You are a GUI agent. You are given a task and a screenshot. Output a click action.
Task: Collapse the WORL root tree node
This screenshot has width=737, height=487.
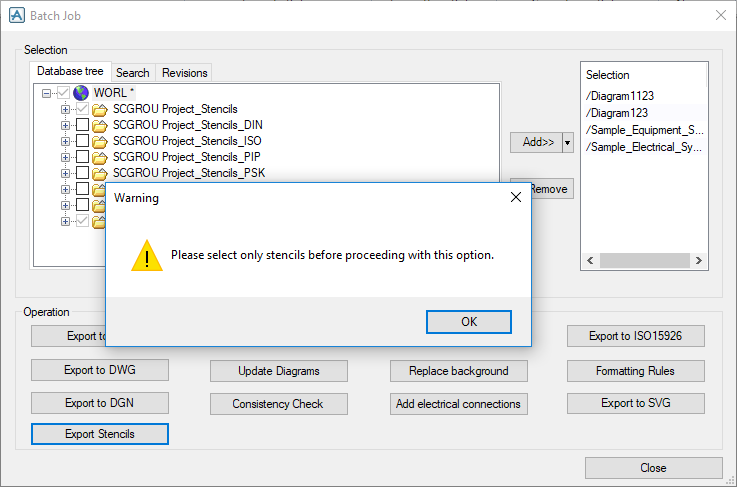tap(47, 93)
